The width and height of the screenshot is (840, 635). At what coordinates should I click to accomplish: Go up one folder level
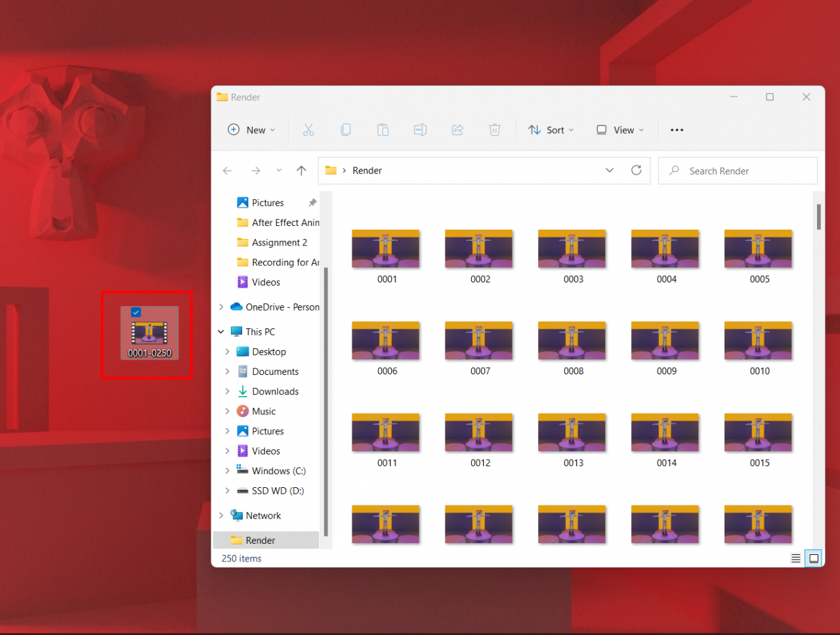[x=301, y=171]
